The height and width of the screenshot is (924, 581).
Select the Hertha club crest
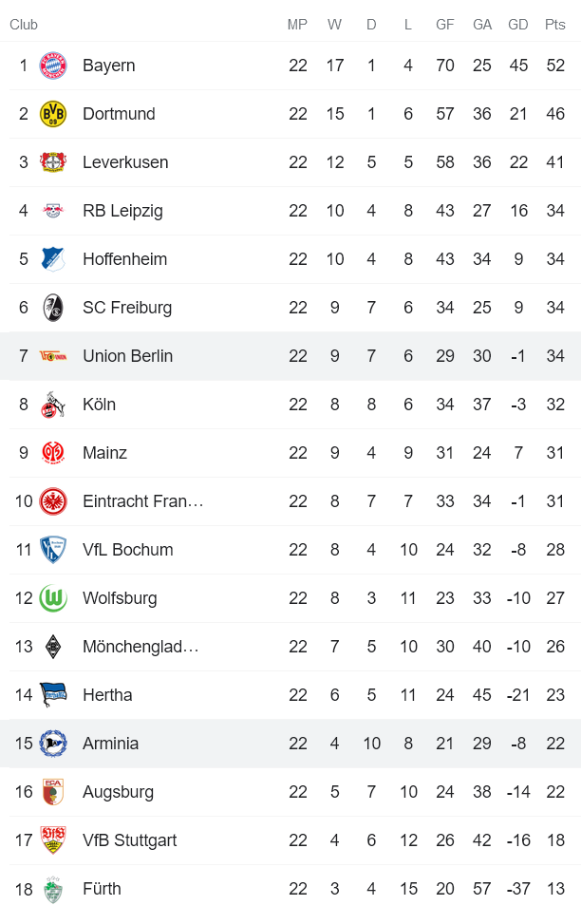tap(53, 695)
